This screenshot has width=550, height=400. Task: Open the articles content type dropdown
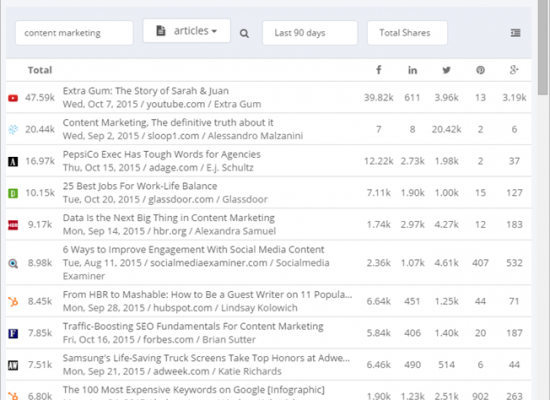187,31
